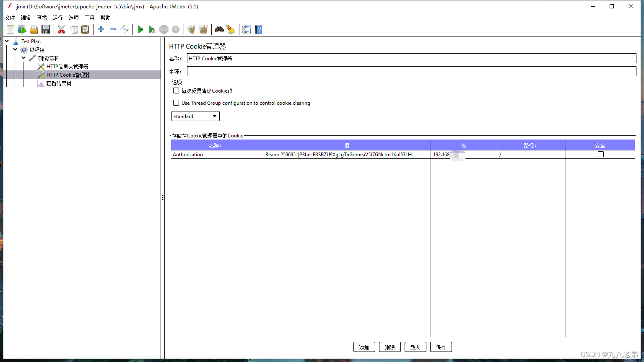The image size is (644, 362).
Task: Click the minus Collapse All icon
Action: click(113, 29)
